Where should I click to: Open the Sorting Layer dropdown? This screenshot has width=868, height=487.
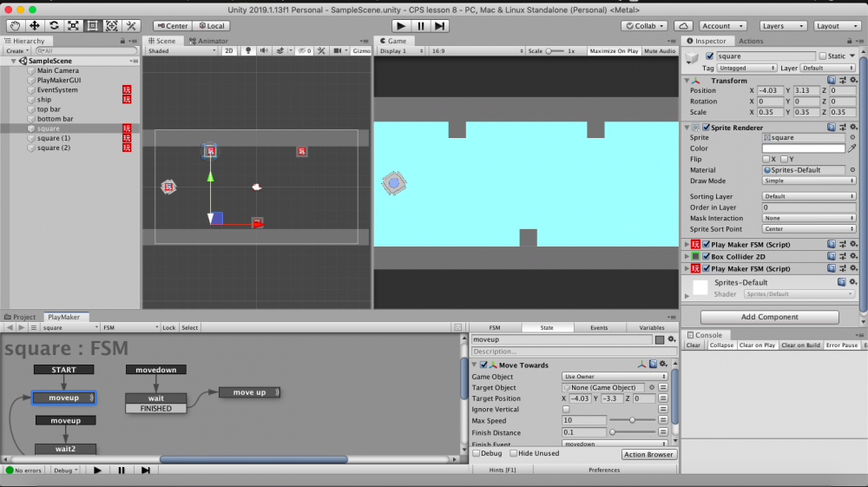[809, 196]
